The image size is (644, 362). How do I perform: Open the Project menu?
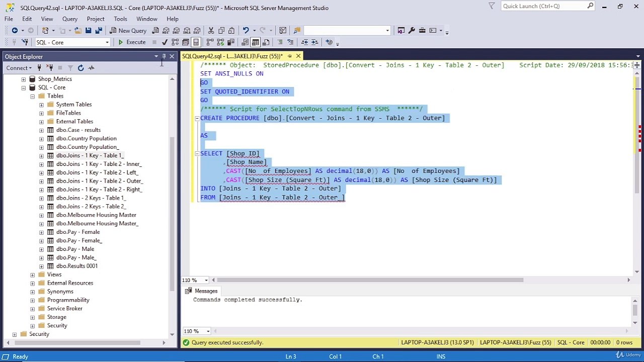[96, 19]
